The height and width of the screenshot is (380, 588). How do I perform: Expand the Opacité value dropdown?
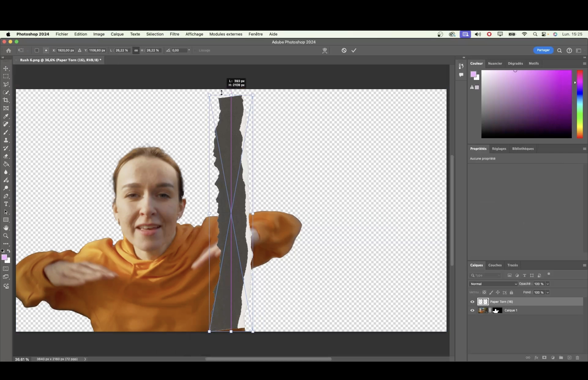[548, 284]
